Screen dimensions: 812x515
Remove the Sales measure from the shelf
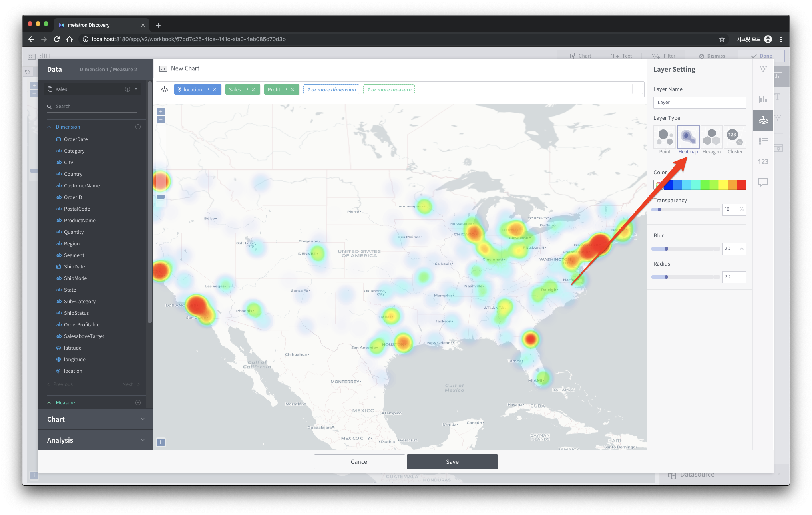tap(253, 89)
